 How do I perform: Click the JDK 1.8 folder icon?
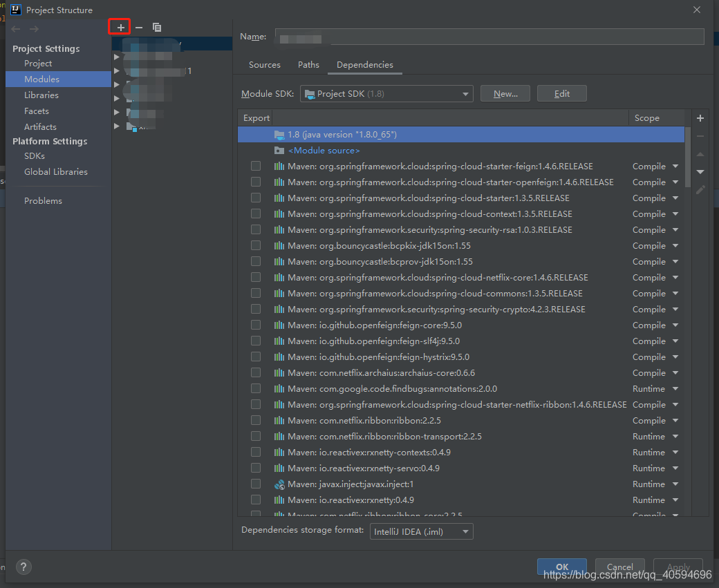tap(279, 135)
